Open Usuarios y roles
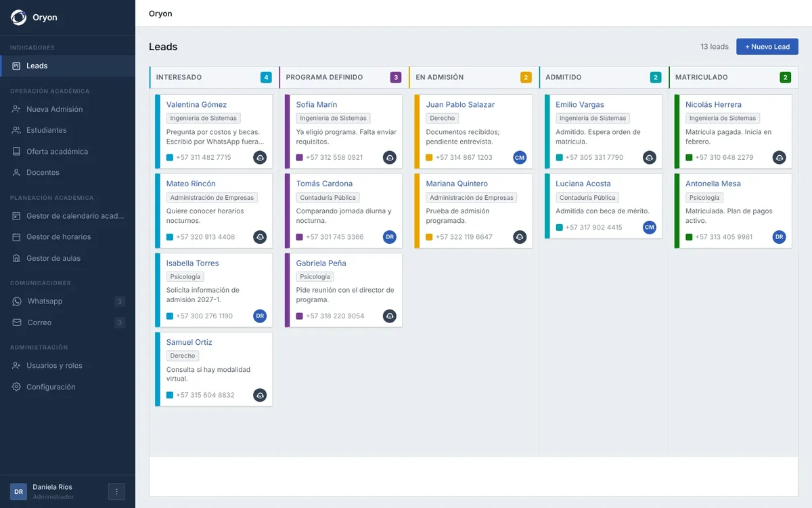Viewport: 812px width, 508px height. point(68,366)
